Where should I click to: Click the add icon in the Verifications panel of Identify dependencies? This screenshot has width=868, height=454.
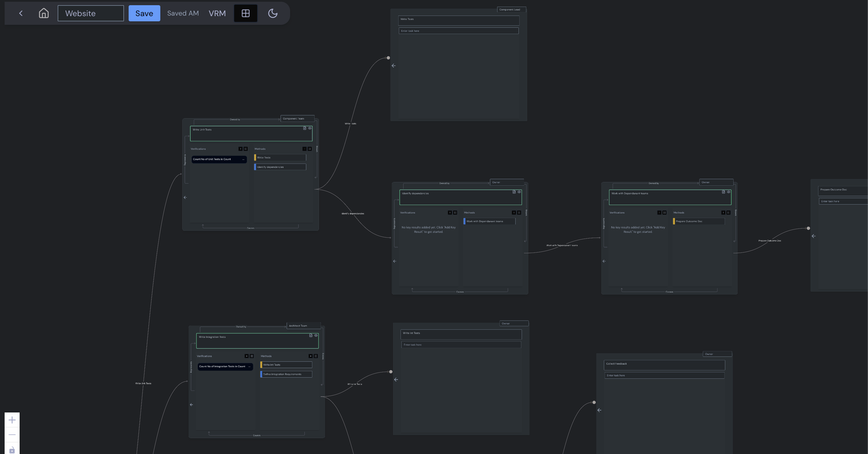click(450, 213)
